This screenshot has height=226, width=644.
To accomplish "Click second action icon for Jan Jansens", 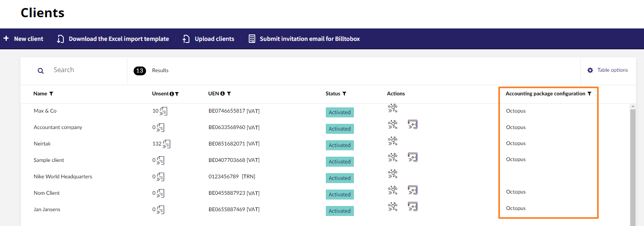I will (413, 207).
